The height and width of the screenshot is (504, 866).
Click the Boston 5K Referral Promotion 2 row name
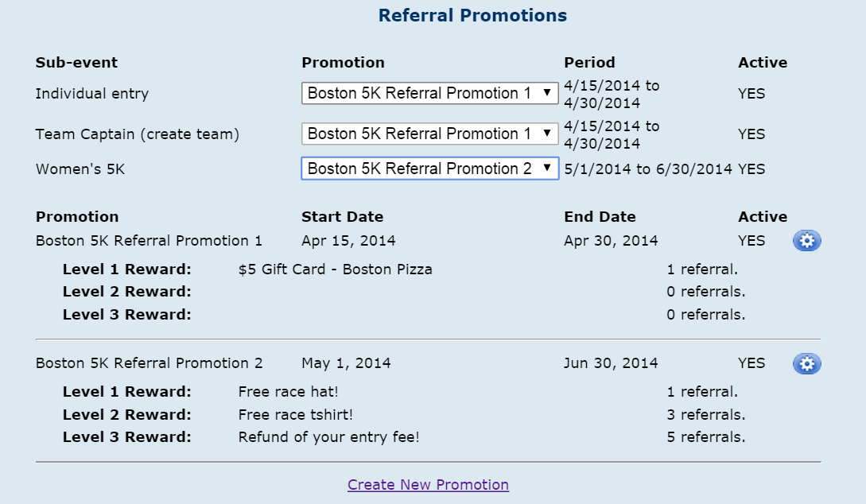(x=149, y=363)
